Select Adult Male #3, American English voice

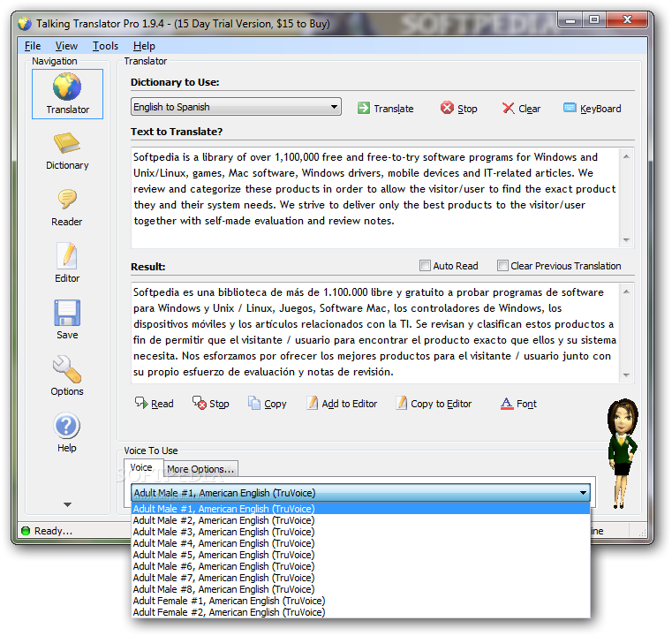pos(360,532)
